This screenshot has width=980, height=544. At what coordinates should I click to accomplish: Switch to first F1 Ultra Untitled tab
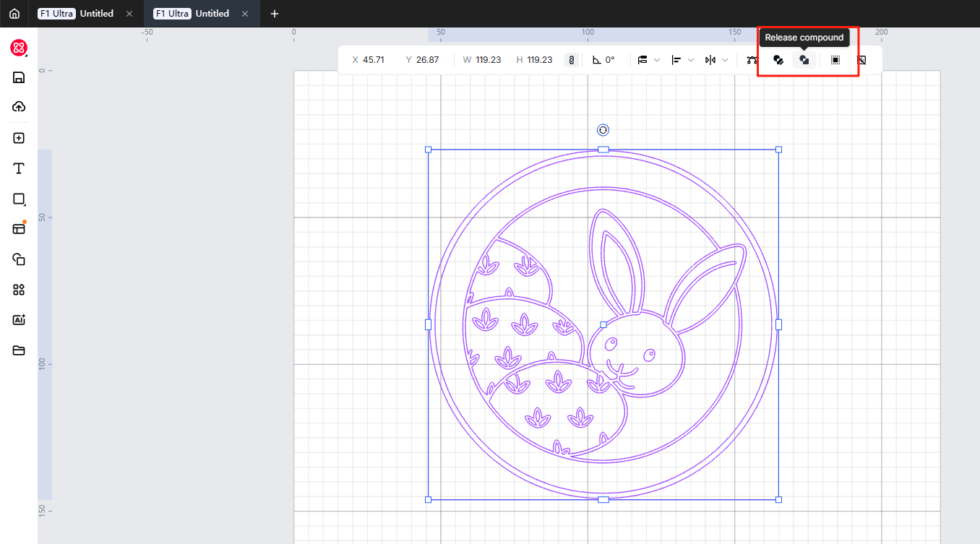(77, 14)
